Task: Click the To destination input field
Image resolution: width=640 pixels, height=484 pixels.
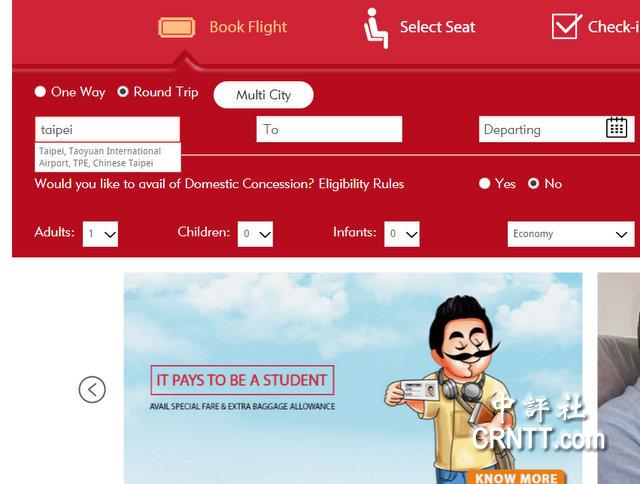Action: point(329,129)
